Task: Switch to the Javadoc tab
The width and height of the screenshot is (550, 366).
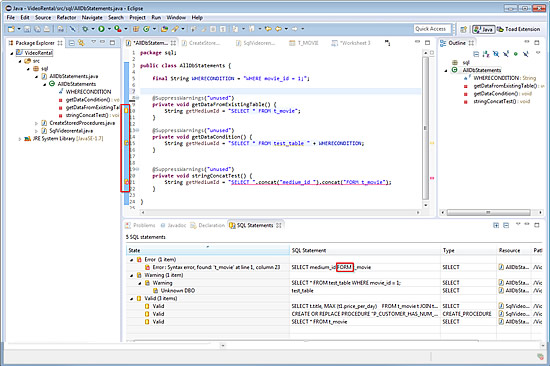Action: [x=173, y=225]
